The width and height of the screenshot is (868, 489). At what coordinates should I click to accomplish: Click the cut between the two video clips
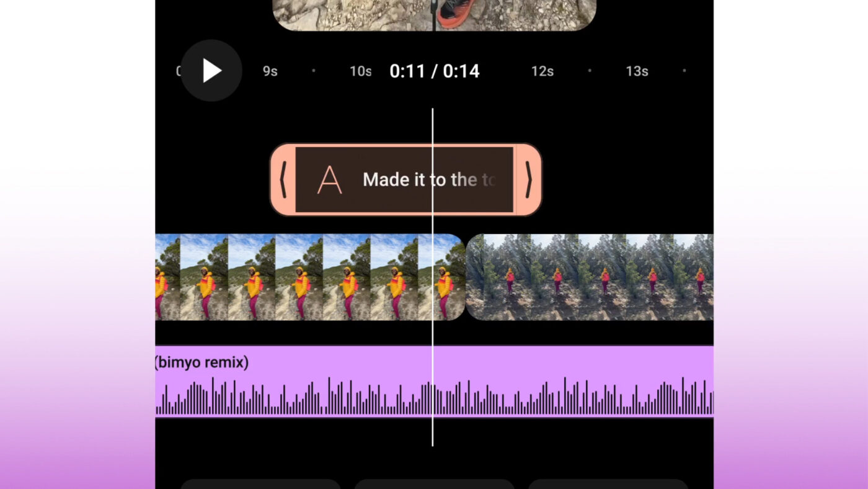click(466, 277)
